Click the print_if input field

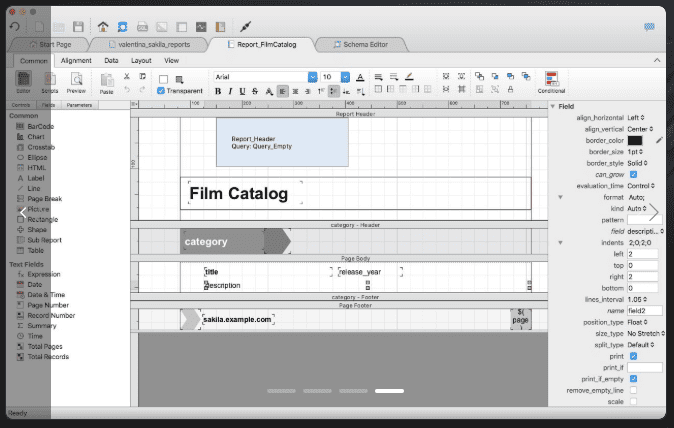coord(645,367)
